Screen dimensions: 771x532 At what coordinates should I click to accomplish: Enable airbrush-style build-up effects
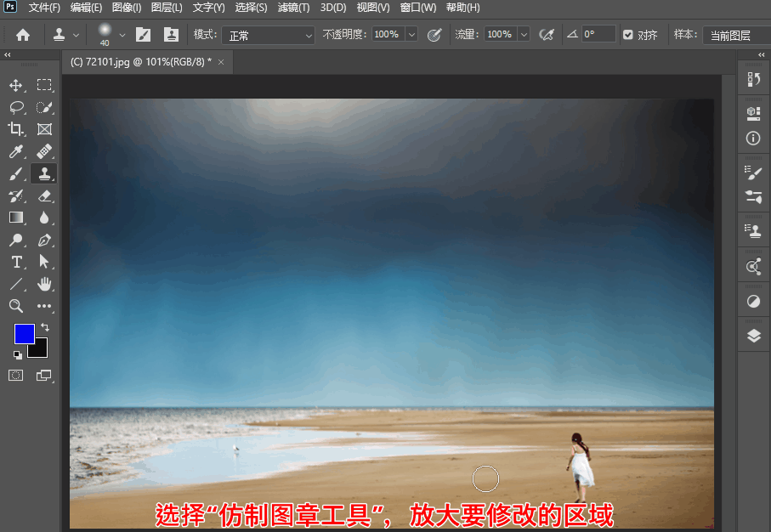[x=547, y=35]
